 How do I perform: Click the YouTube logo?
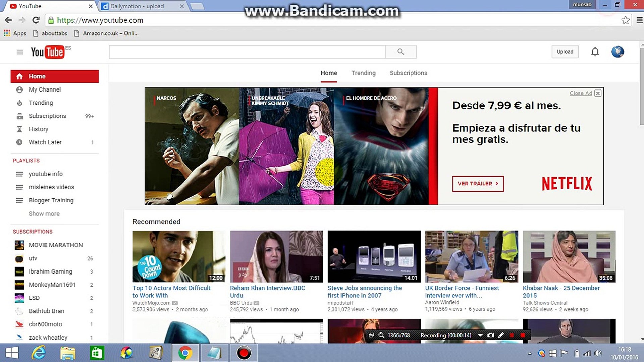[47, 52]
